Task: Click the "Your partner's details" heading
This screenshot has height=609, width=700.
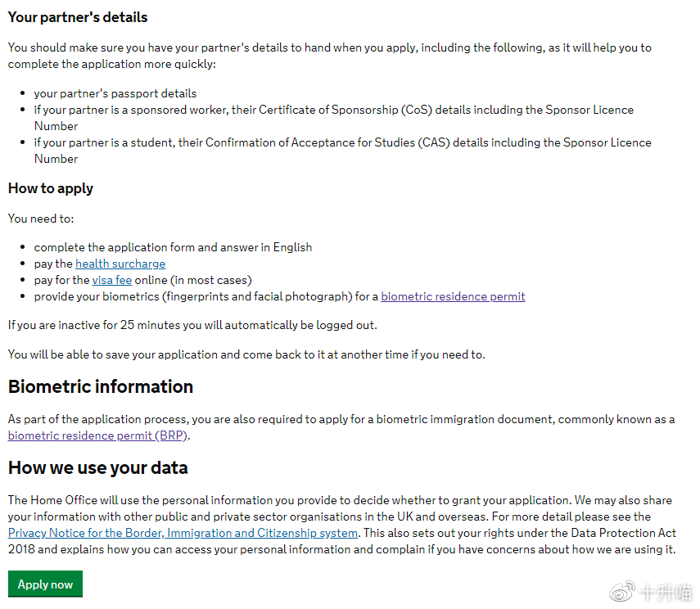Action: [x=78, y=16]
